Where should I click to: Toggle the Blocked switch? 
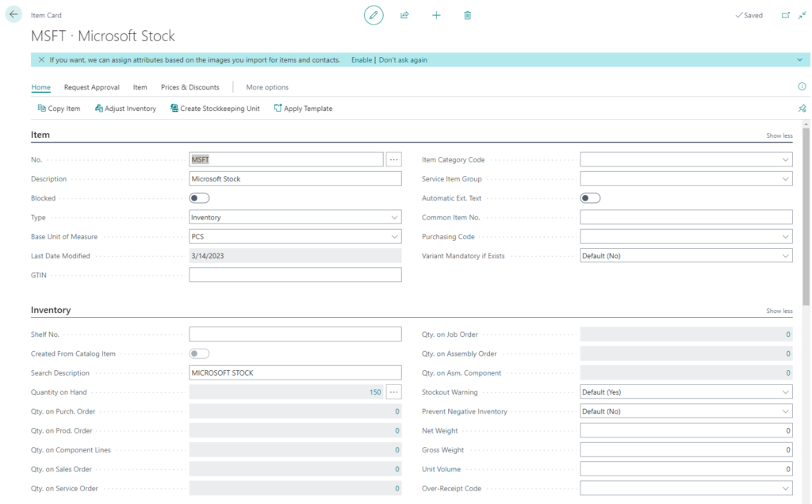coord(199,198)
